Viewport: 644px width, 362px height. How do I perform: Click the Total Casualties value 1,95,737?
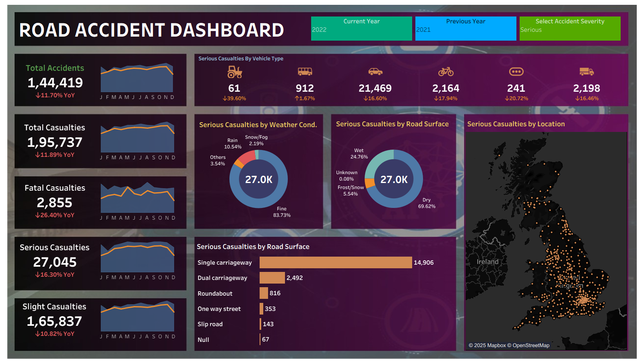click(55, 142)
